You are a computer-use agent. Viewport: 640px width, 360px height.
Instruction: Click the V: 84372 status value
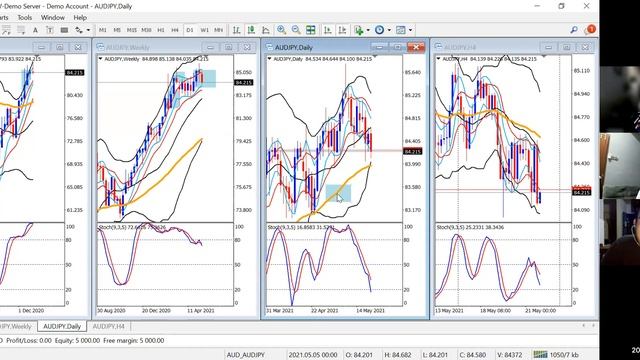pos(509,355)
